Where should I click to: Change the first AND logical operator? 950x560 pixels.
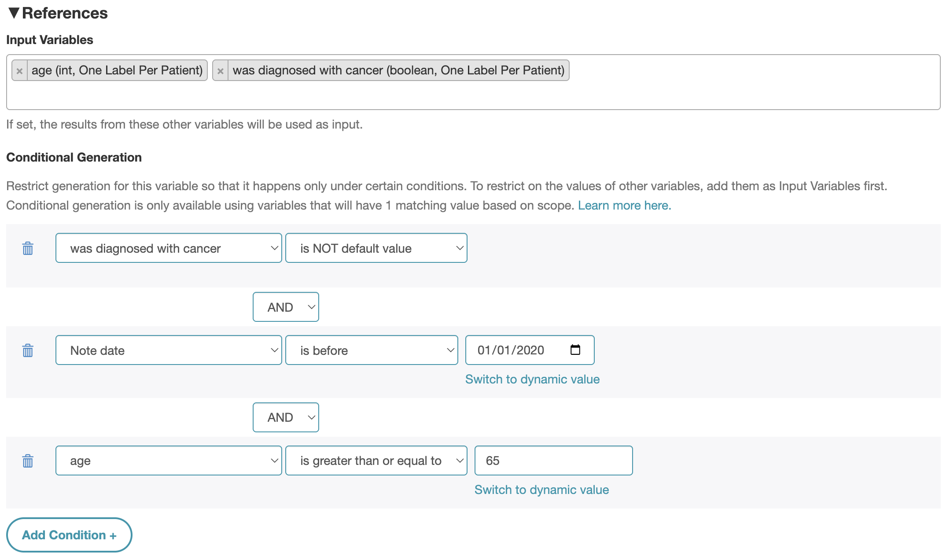286,307
